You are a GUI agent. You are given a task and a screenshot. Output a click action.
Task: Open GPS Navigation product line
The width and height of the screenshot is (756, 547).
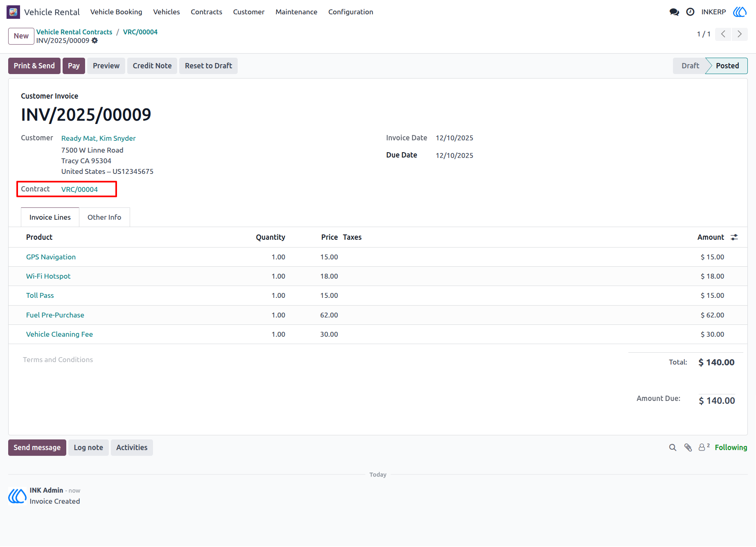(x=51, y=257)
